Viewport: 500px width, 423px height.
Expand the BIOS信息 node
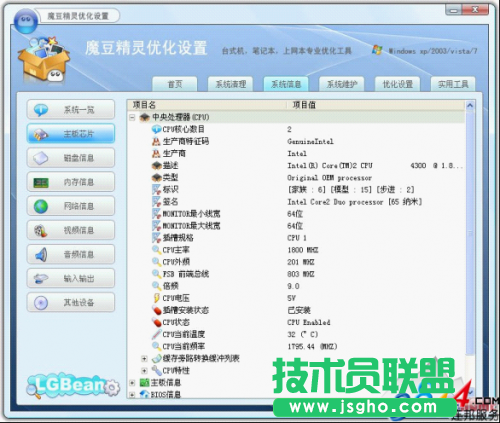[132, 395]
